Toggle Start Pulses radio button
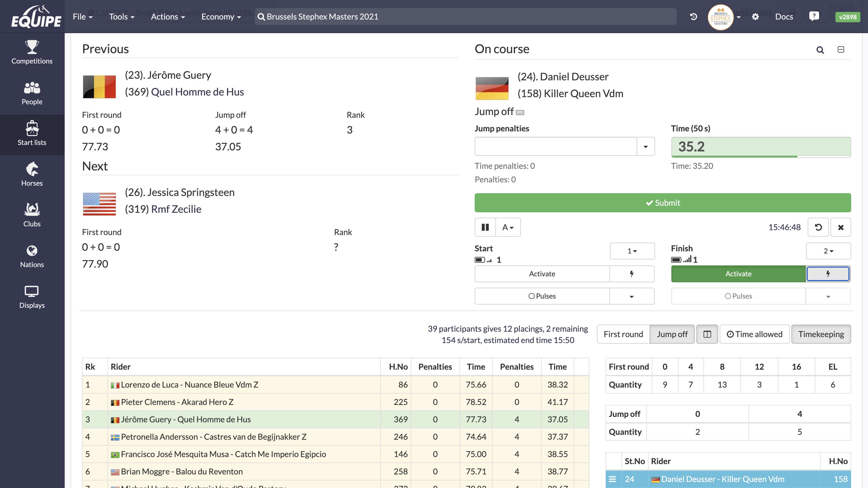Image resolution: width=868 pixels, height=488 pixels. click(542, 296)
